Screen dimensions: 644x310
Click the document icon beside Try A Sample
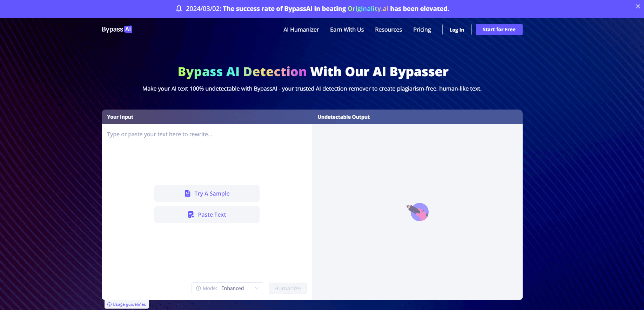point(188,193)
